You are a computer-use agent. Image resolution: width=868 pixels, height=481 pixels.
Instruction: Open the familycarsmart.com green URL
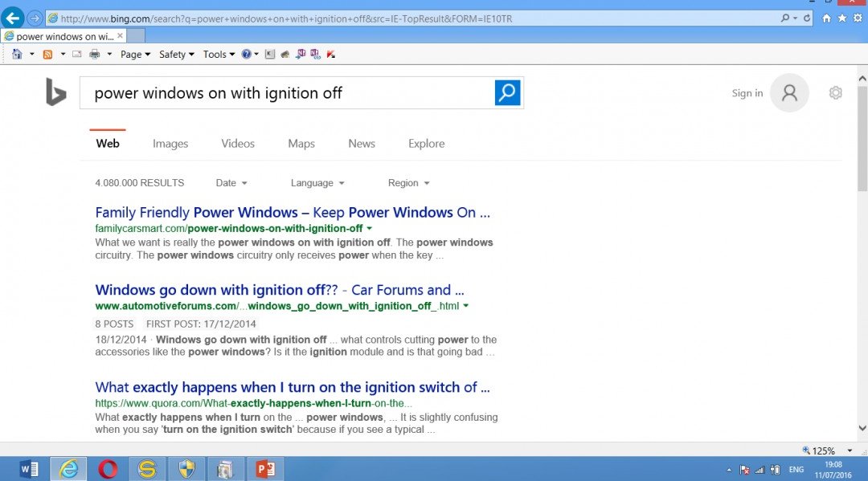point(229,228)
